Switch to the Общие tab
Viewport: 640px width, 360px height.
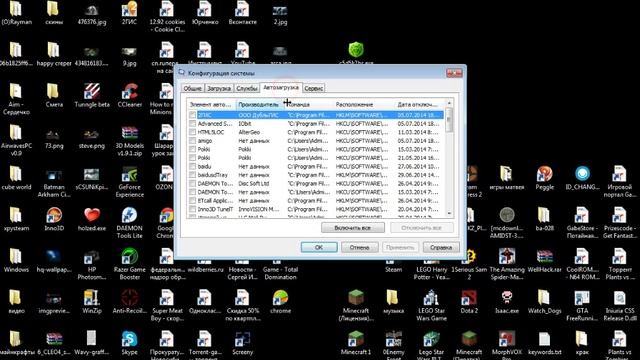click(192, 88)
